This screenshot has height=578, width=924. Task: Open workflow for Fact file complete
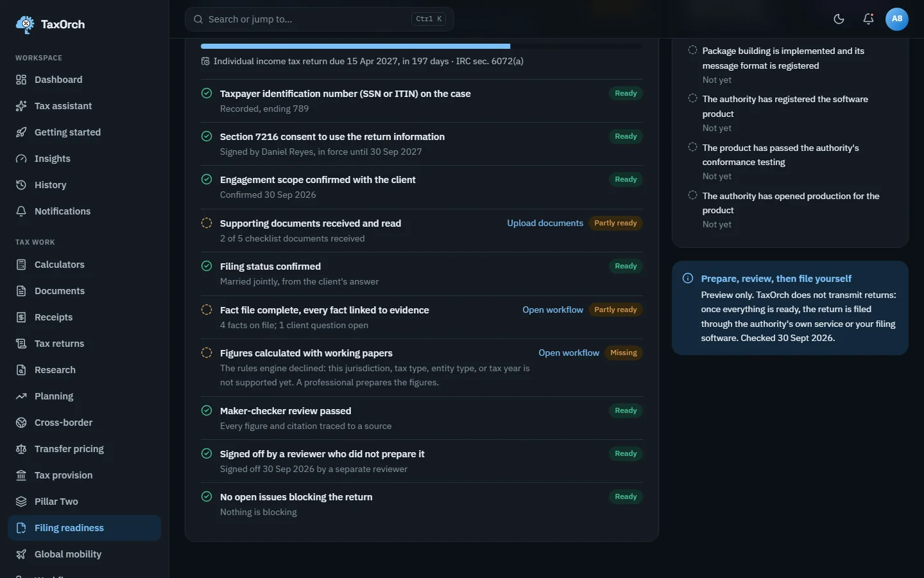pos(552,310)
